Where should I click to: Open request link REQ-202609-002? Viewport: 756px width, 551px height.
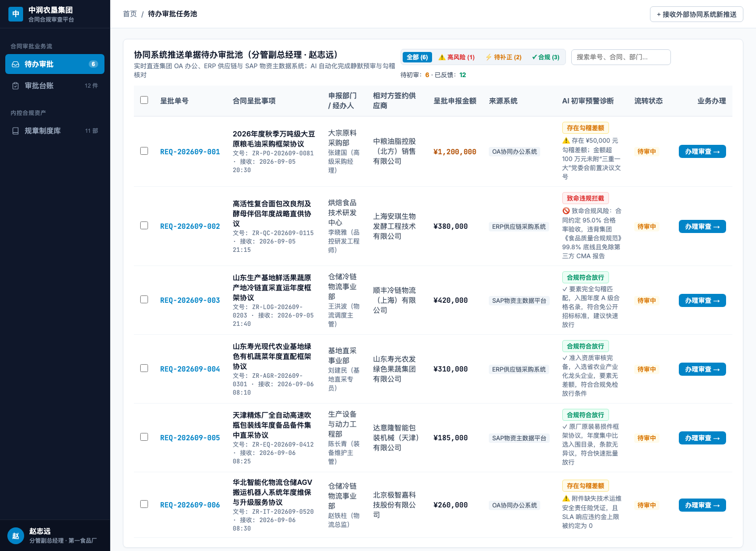point(190,226)
